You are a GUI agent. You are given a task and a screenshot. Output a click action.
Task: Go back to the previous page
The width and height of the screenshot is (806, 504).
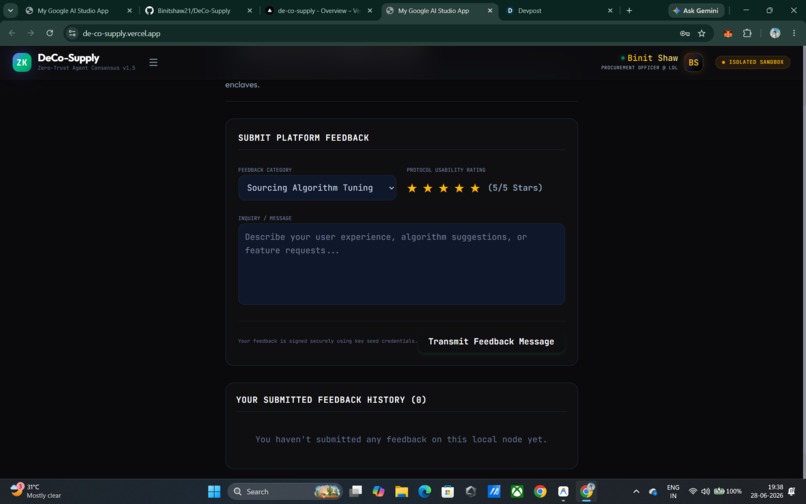click(12, 33)
